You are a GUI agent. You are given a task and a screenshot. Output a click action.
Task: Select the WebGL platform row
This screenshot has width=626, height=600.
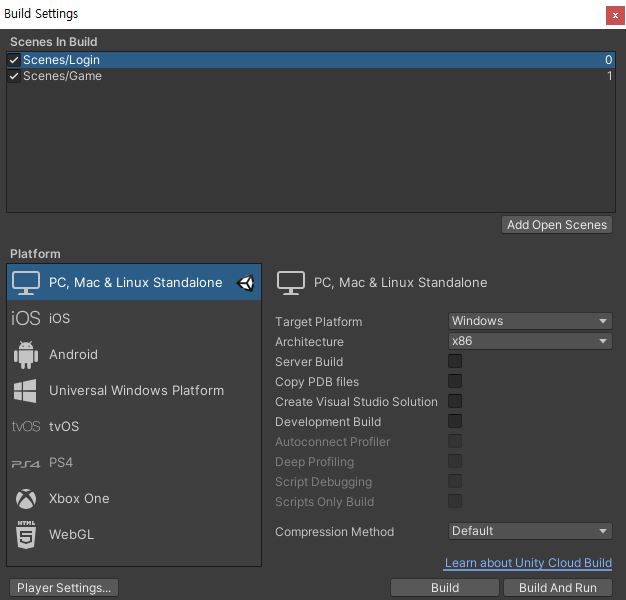134,535
